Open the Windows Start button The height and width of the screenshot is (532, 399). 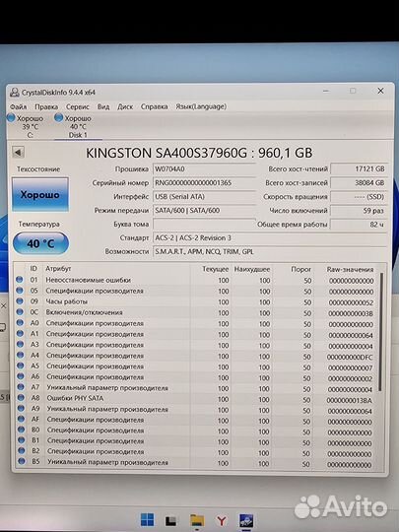pos(147,519)
